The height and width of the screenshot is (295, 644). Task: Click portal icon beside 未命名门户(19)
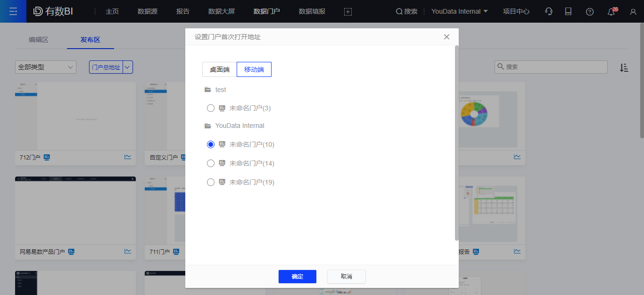click(222, 182)
